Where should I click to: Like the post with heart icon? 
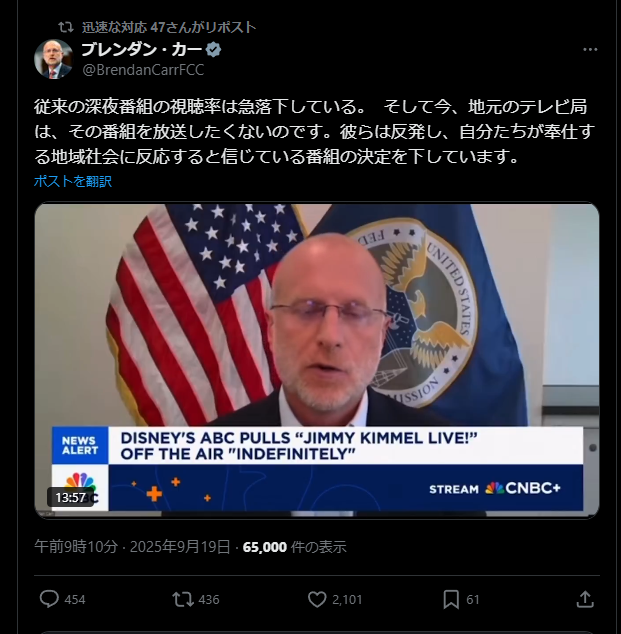[x=317, y=599]
